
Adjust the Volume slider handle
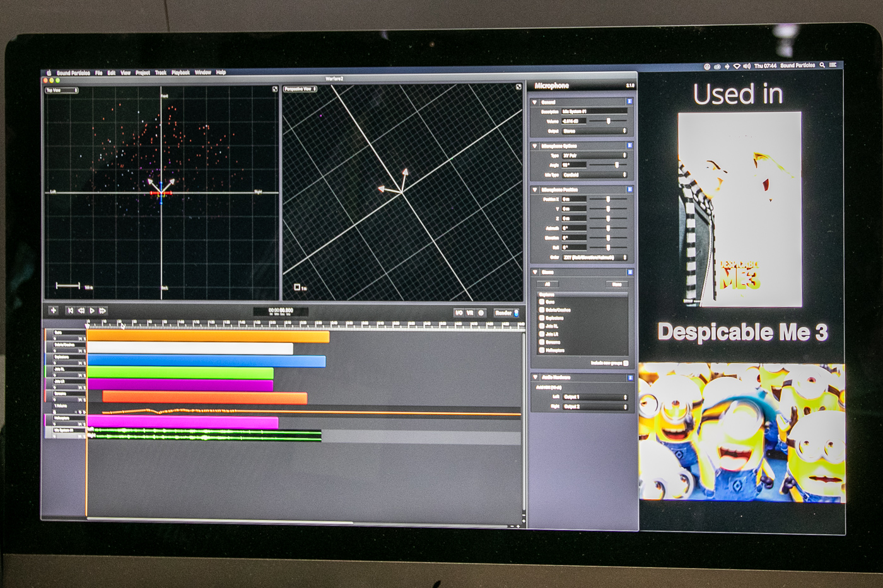click(608, 120)
